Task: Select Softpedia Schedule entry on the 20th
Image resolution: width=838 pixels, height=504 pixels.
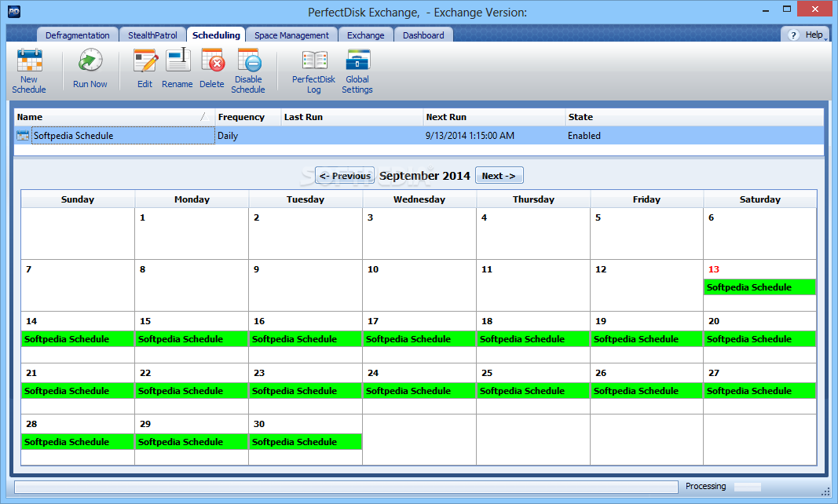Action: [759, 339]
